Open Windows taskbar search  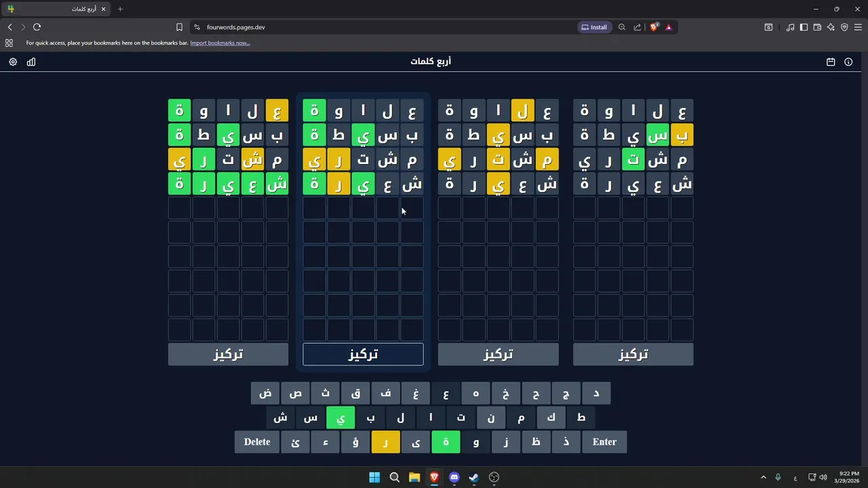coord(394,477)
